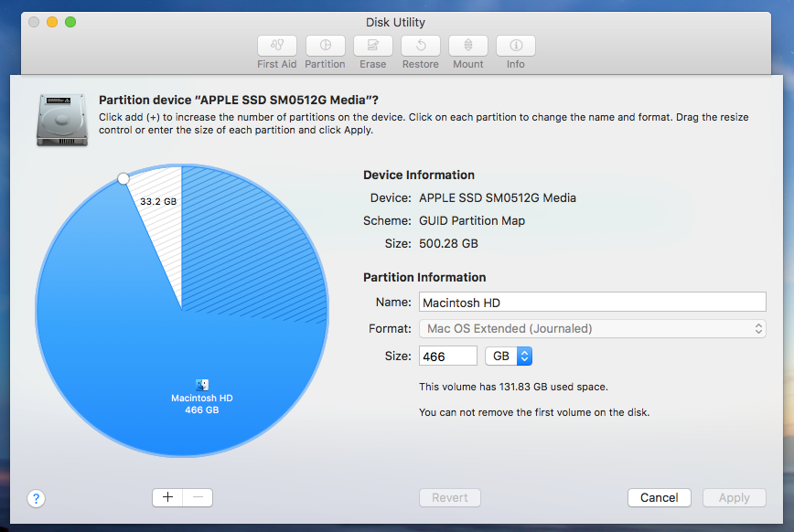794x532 pixels.
Task: Select the Partition toolbar icon
Action: point(325,46)
